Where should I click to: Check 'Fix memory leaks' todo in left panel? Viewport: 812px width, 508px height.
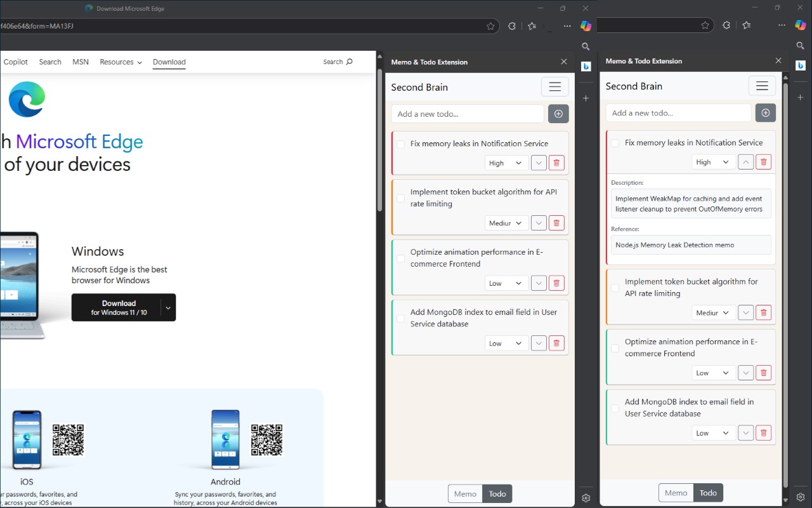[401, 144]
